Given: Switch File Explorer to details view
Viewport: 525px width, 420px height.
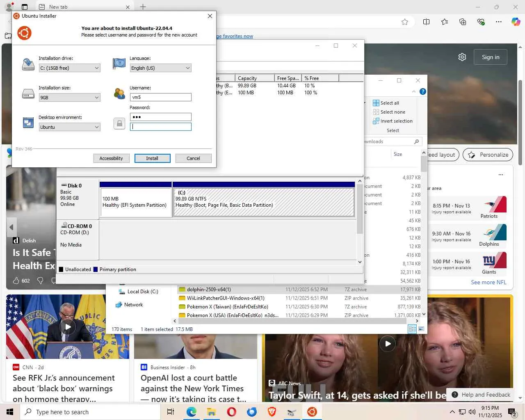Looking at the screenshot, I should pos(412,329).
